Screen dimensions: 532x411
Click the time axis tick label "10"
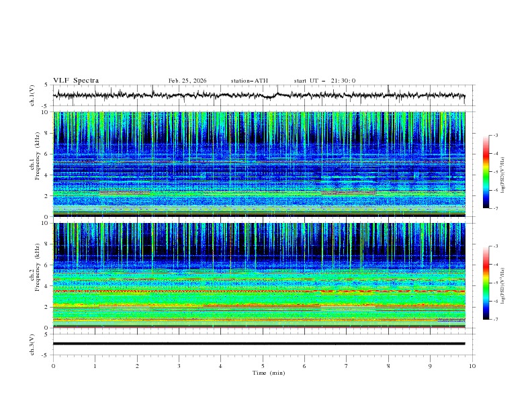(x=472, y=366)
